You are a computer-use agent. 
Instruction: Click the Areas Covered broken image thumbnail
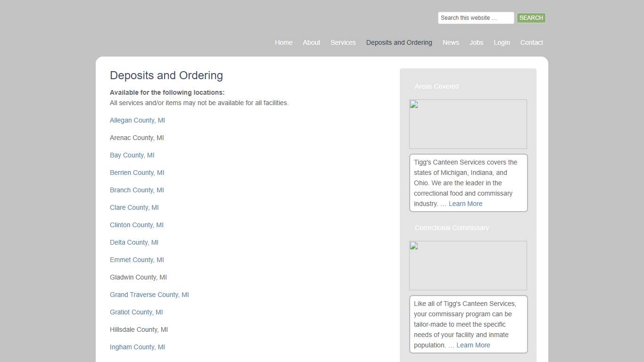point(468,124)
